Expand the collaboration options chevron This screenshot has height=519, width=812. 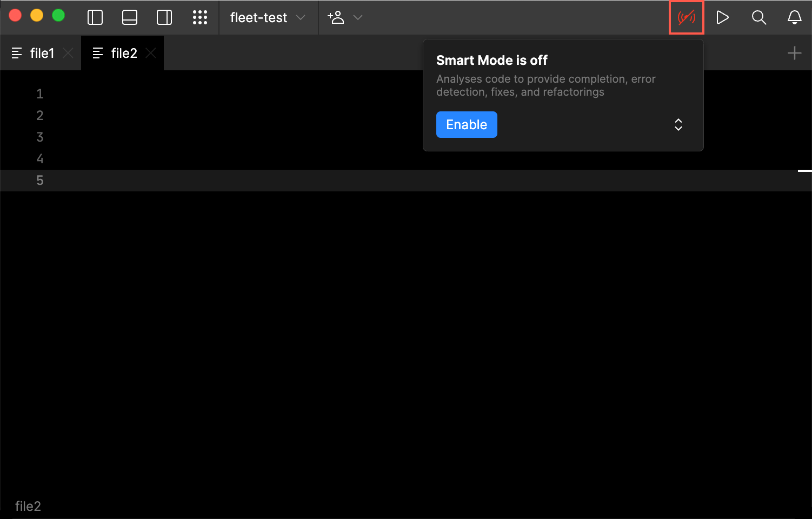pyautogui.click(x=357, y=17)
